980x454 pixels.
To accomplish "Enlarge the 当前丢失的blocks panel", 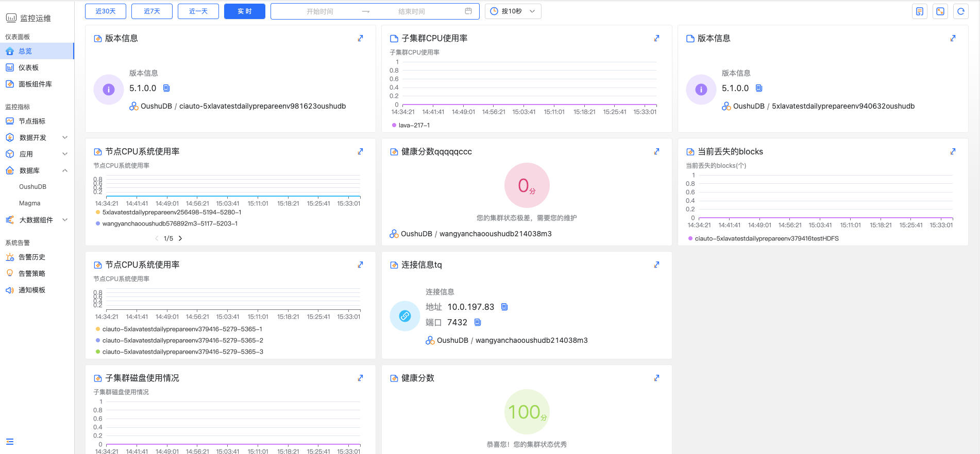I will tap(953, 151).
